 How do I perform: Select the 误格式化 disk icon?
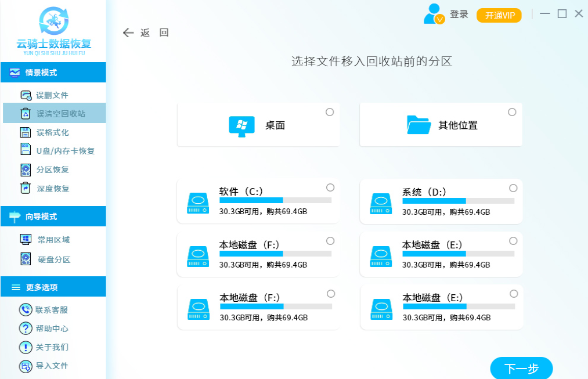pos(26,132)
